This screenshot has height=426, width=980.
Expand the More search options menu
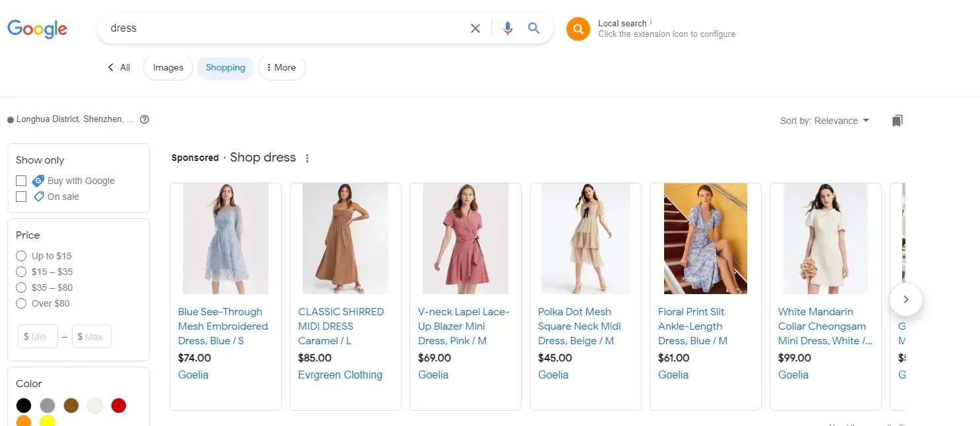coord(282,67)
